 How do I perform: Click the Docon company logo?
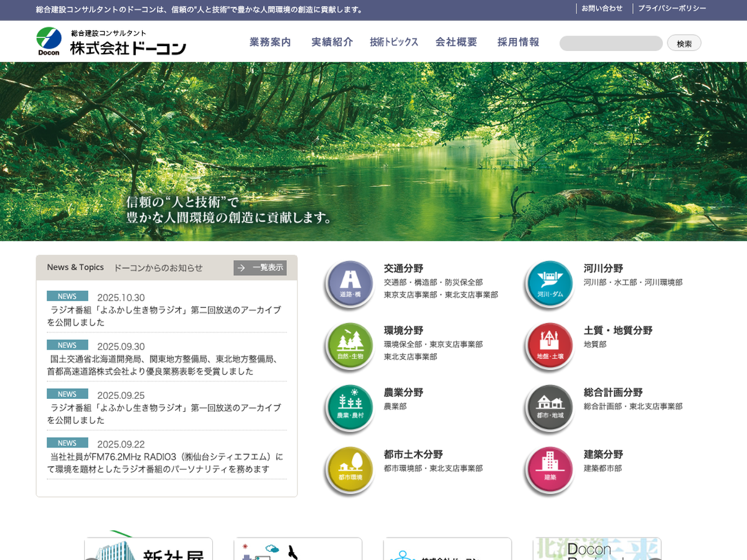111,42
